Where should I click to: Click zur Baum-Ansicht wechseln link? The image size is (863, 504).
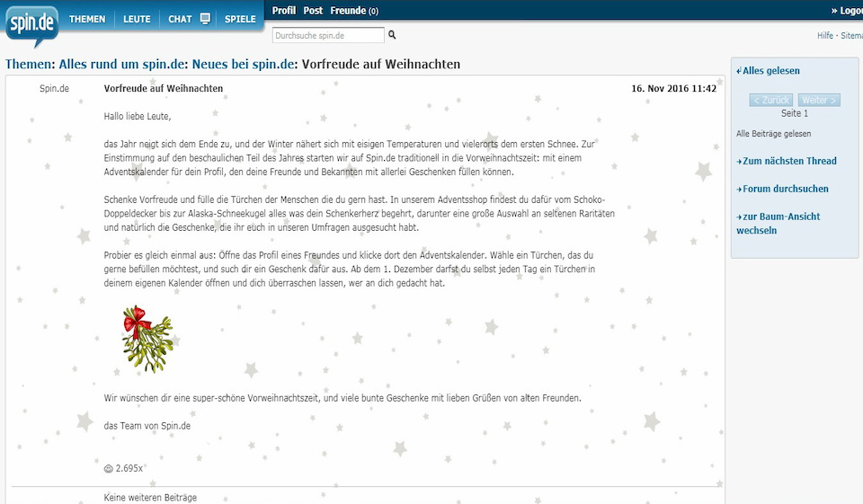tap(778, 224)
